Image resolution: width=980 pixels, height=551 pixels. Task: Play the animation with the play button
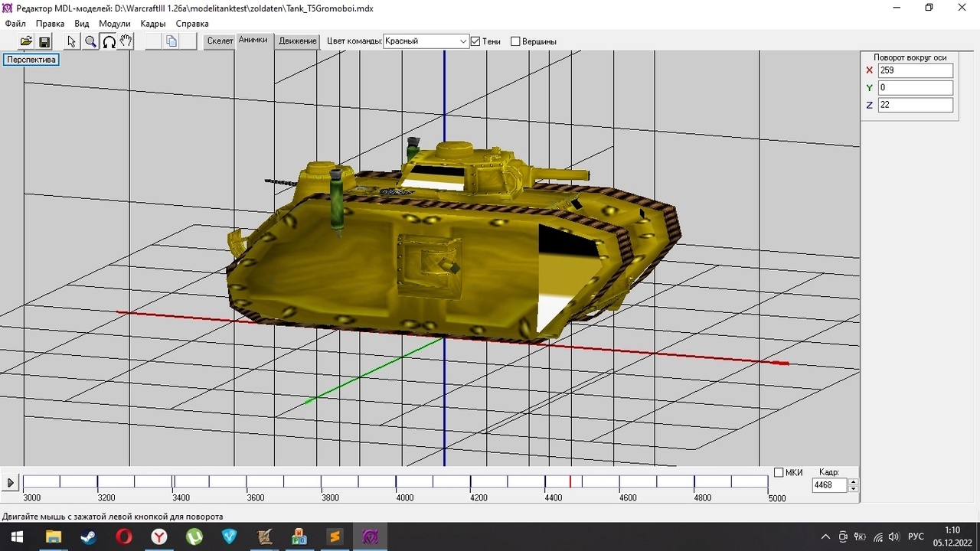pyautogui.click(x=11, y=483)
